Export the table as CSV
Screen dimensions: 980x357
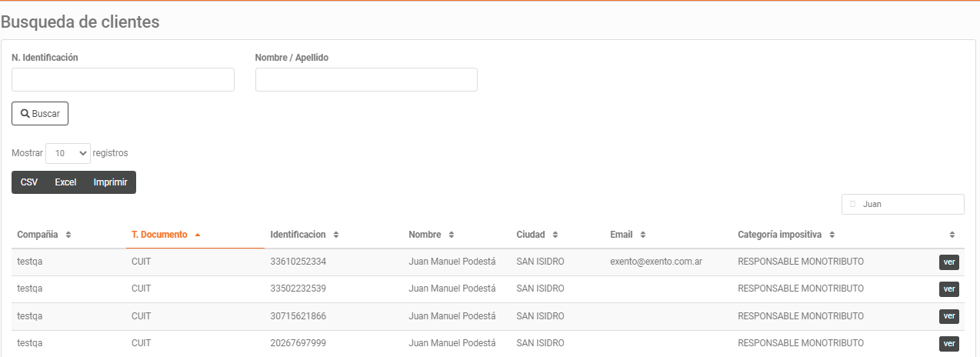(29, 182)
